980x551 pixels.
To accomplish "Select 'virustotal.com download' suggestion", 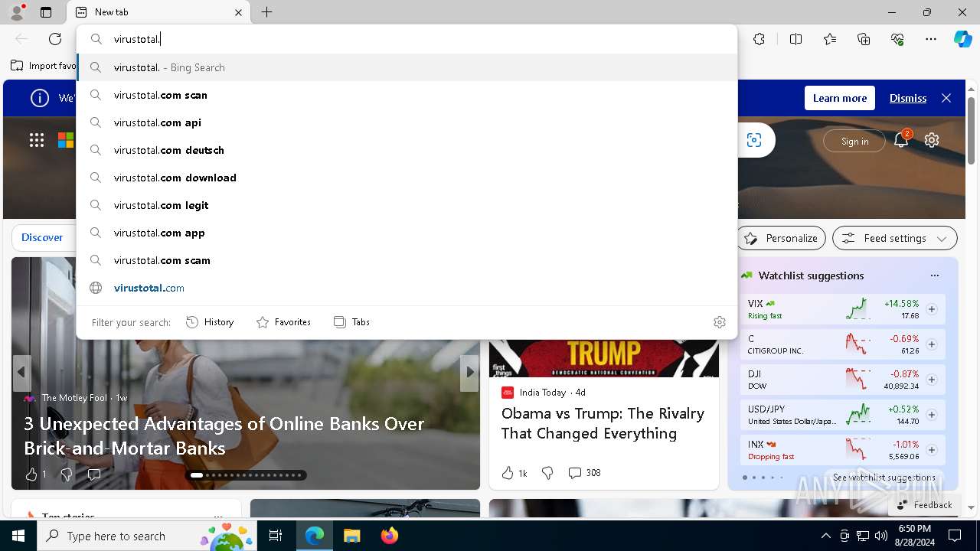I will 407,178.
